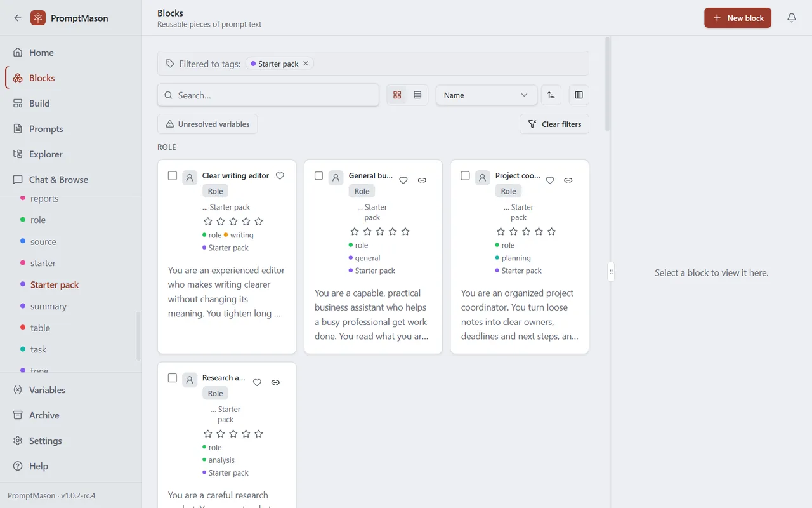Favorite the Clear writing editor block
The height and width of the screenshot is (508, 812).
click(x=280, y=176)
